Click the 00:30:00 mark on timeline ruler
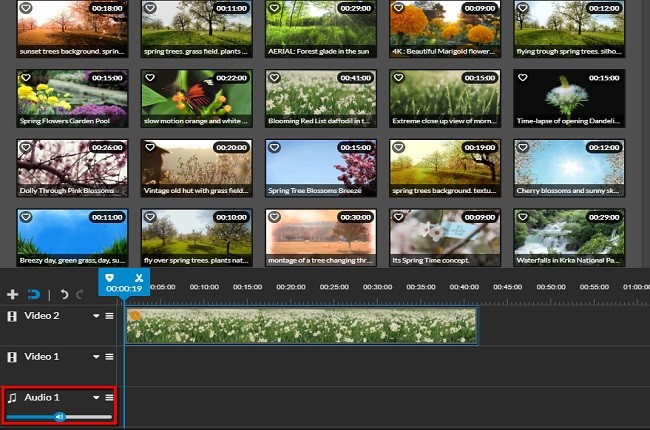Viewport: 650px width, 430px height. [x=378, y=287]
